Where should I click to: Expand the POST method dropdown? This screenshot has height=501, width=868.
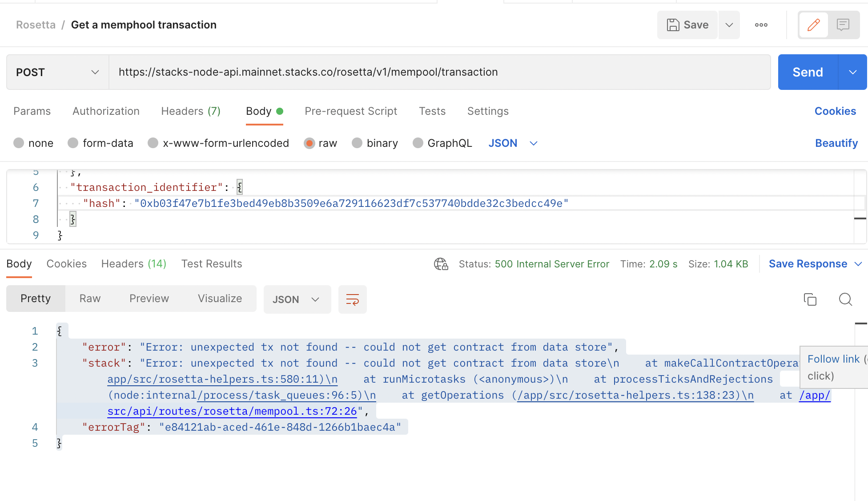point(57,72)
